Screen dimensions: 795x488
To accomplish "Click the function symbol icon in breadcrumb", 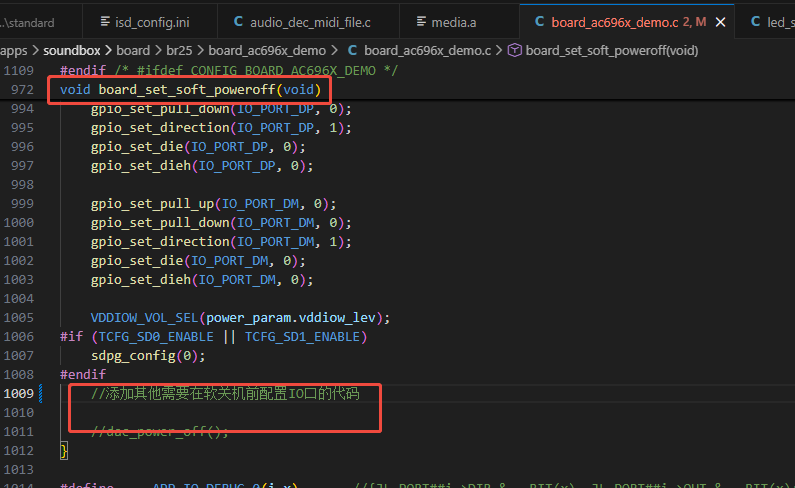I will coord(514,50).
